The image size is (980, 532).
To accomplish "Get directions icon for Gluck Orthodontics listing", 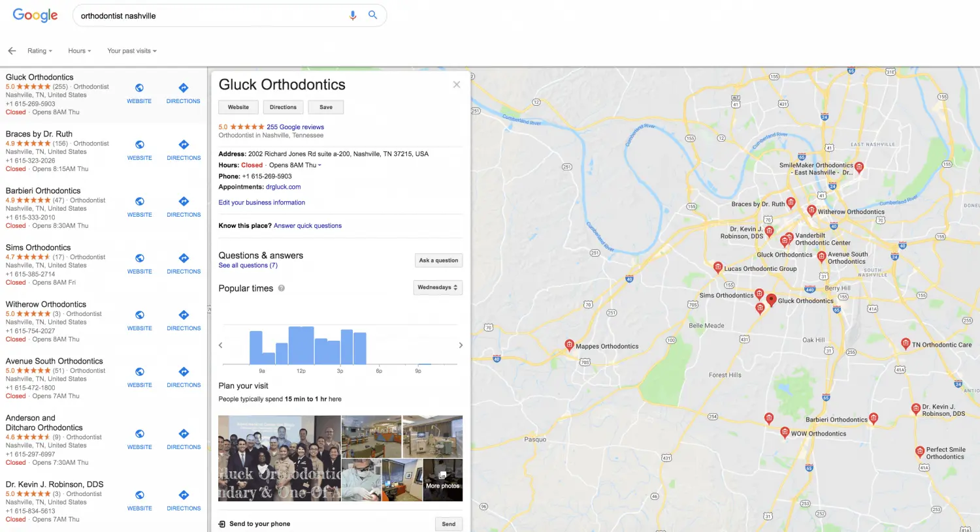I will click(x=184, y=87).
